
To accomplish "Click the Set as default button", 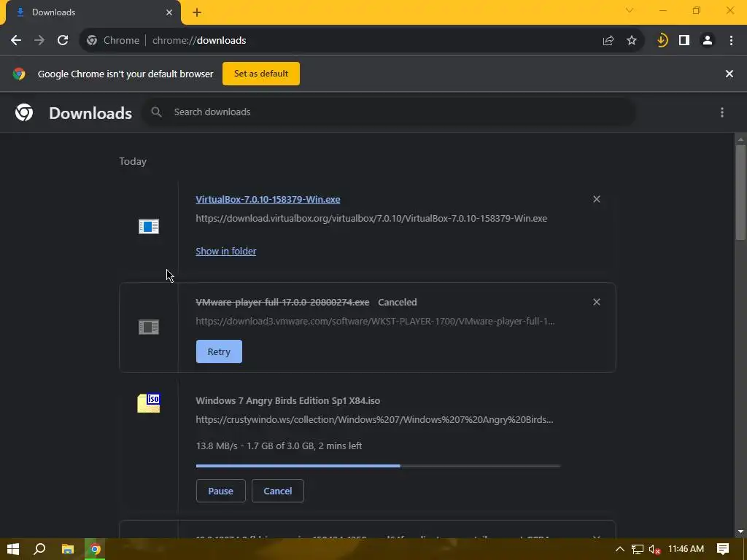I will point(261,74).
